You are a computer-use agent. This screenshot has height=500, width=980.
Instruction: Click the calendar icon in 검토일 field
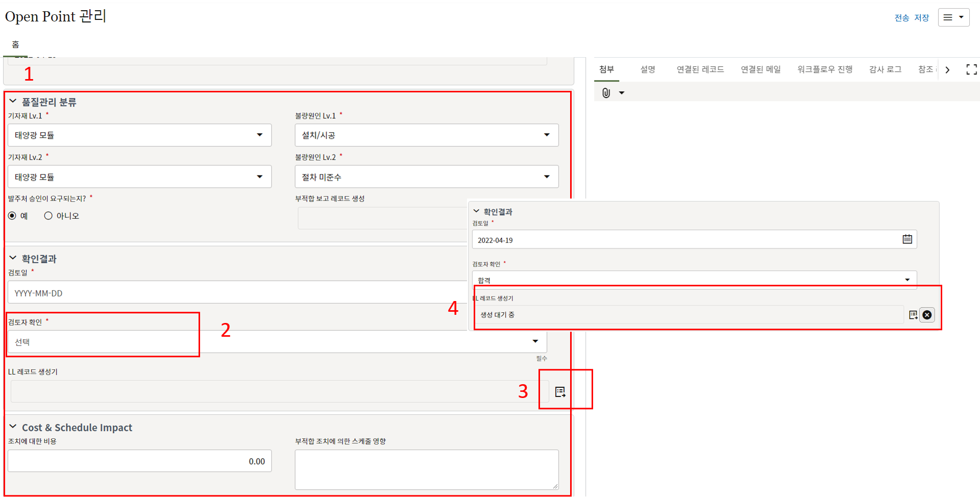pos(907,239)
